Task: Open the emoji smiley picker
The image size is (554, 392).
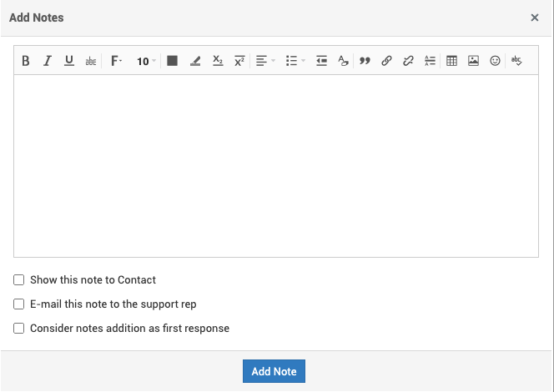Action: (x=495, y=61)
